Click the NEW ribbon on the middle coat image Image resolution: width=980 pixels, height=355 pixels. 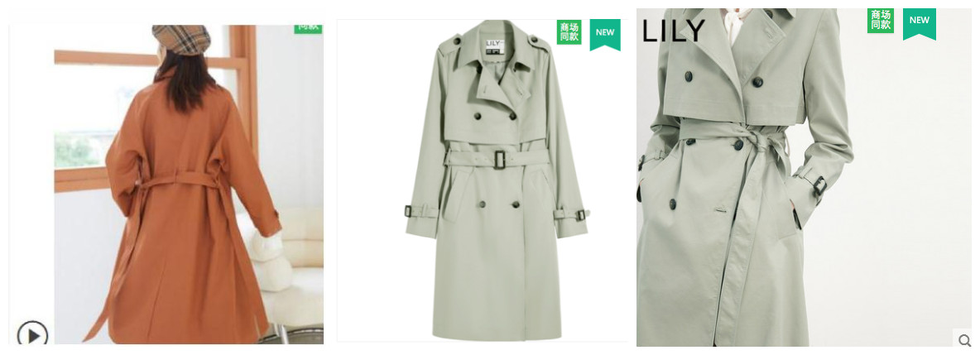point(605,34)
